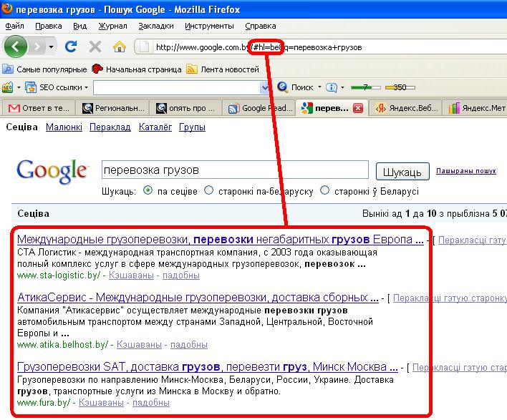Image resolution: width=507 pixels, height=420 pixels.
Task: Switch to the опять про ... tab
Action: (x=185, y=108)
